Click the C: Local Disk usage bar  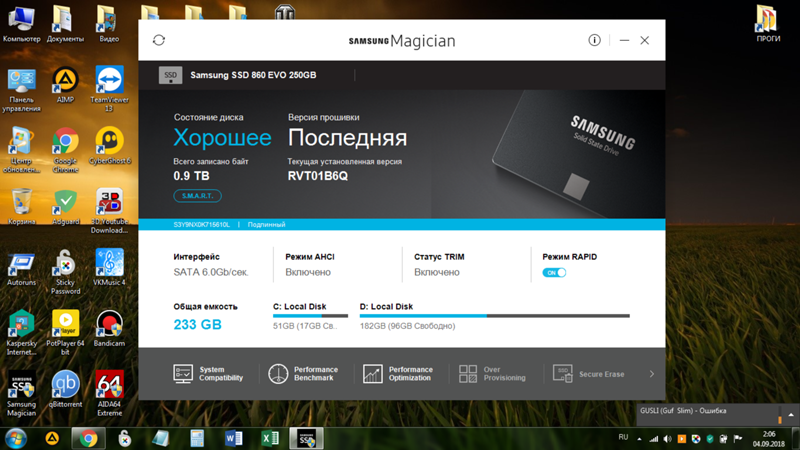310,316
